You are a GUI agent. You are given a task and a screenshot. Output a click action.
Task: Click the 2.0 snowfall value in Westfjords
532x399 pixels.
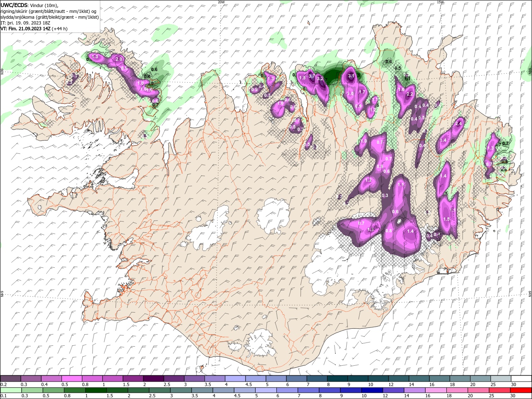coord(118,59)
